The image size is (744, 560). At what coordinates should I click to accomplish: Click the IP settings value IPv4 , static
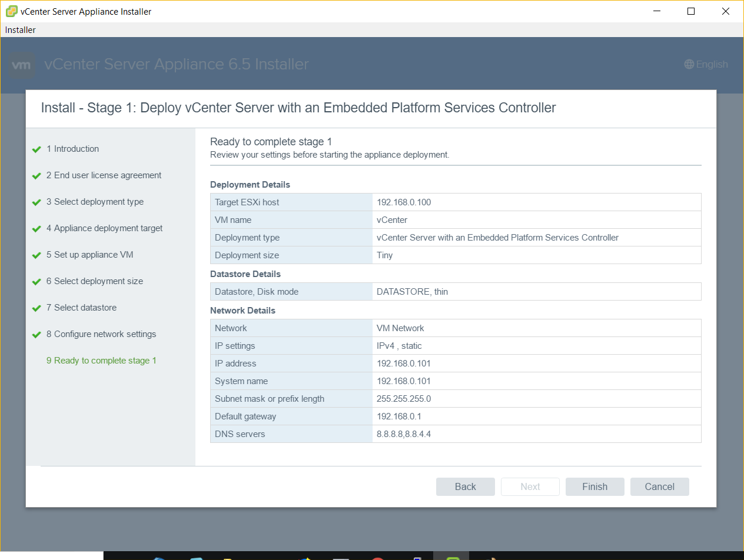coord(399,346)
